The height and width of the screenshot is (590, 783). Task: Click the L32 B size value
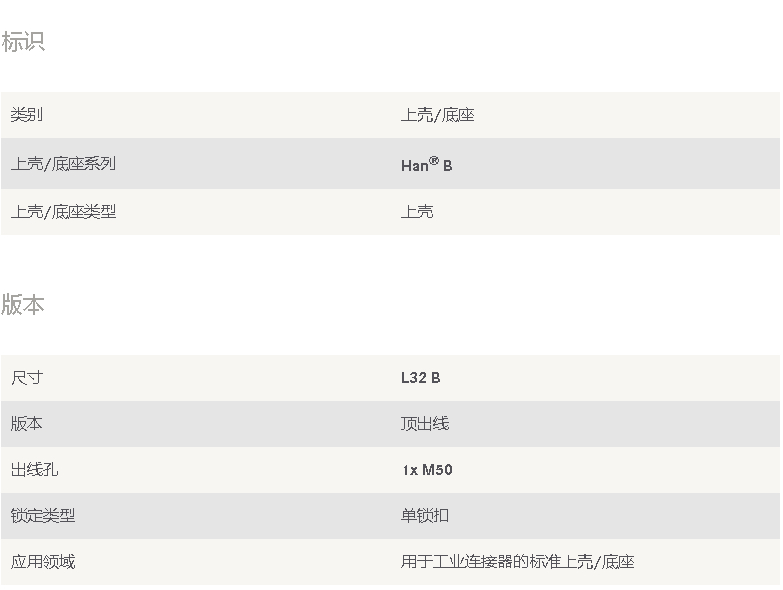[420, 378]
